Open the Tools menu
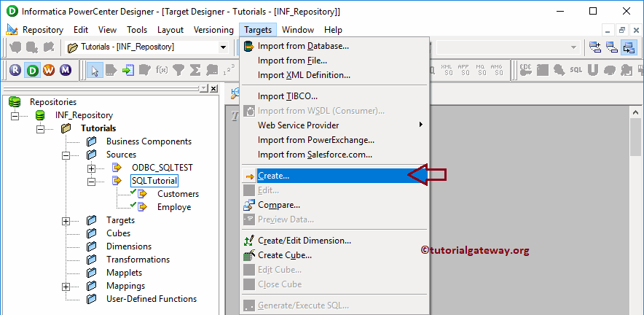The height and width of the screenshot is (315, 644). click(137, 30)
